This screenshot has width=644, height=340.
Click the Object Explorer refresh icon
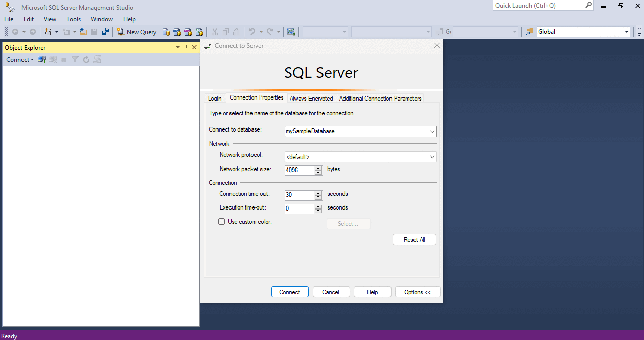[85, 60]
